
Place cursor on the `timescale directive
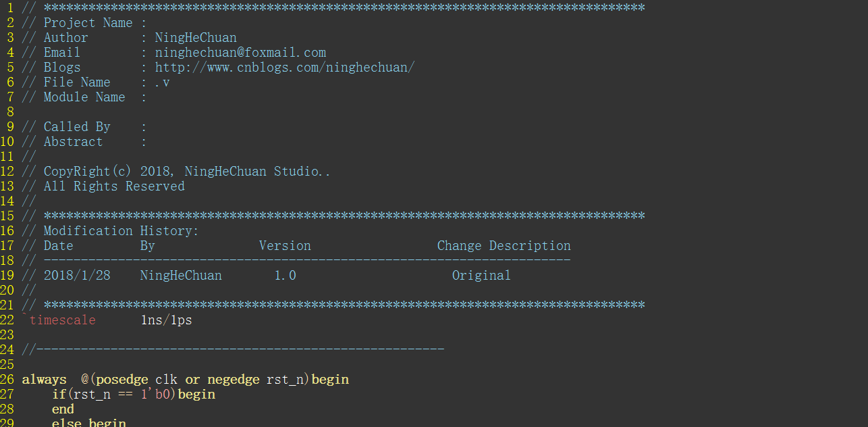point(62,320)
